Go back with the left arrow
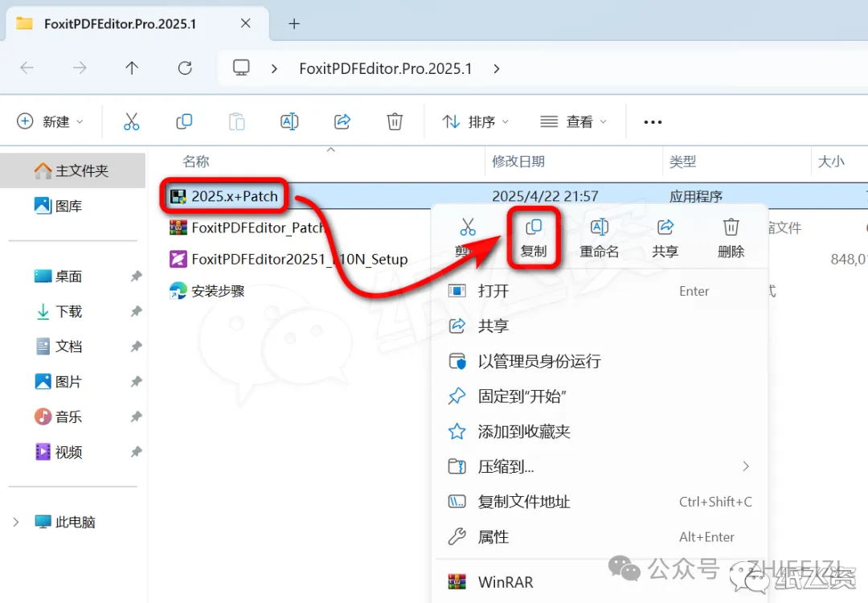Image resolution: width=868 pixels, height=603 pixels. [x=27, y=68]
